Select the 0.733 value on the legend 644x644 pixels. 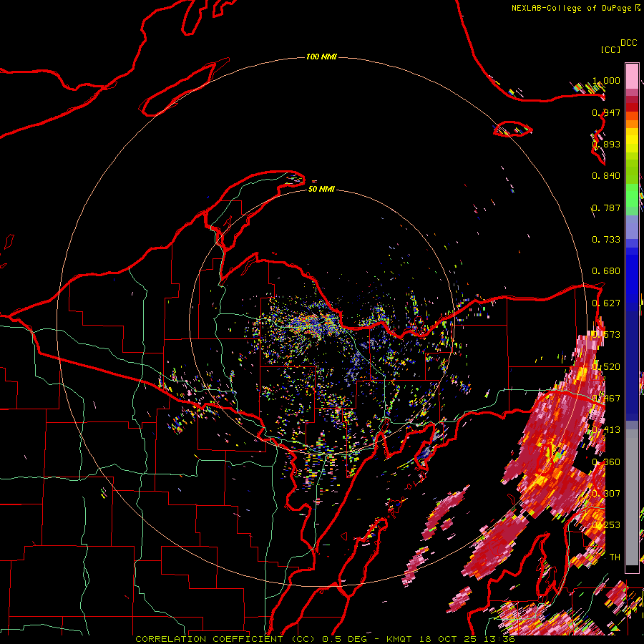coord(606,240)
